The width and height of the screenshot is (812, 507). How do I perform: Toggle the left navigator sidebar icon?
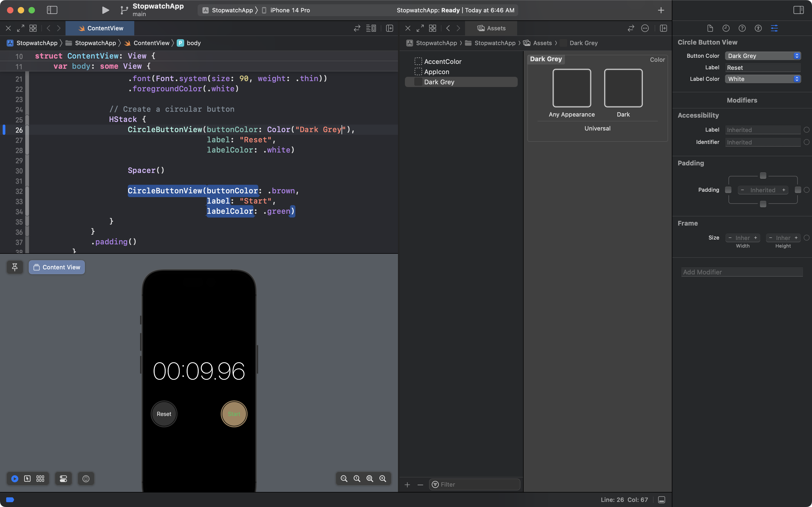tap(52, 10)
